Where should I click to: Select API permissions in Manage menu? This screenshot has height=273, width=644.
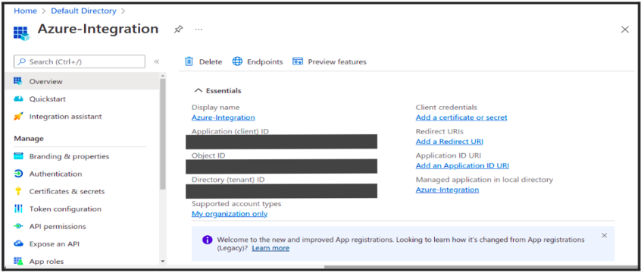58,227
